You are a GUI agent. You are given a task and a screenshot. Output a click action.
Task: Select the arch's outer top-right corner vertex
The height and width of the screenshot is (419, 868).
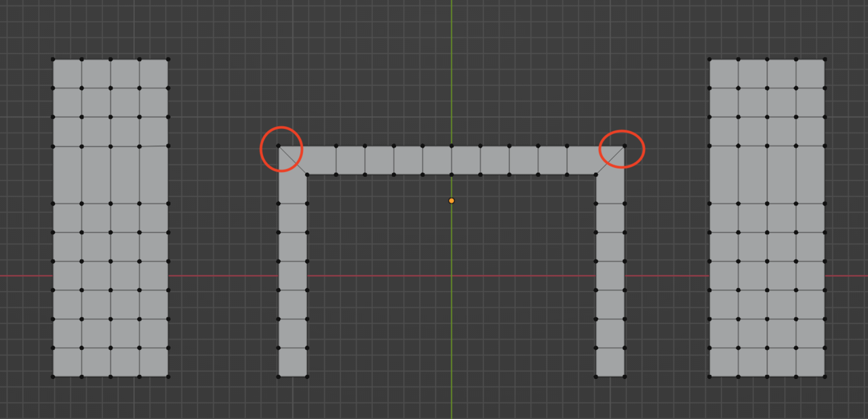(x=625, y=146)
